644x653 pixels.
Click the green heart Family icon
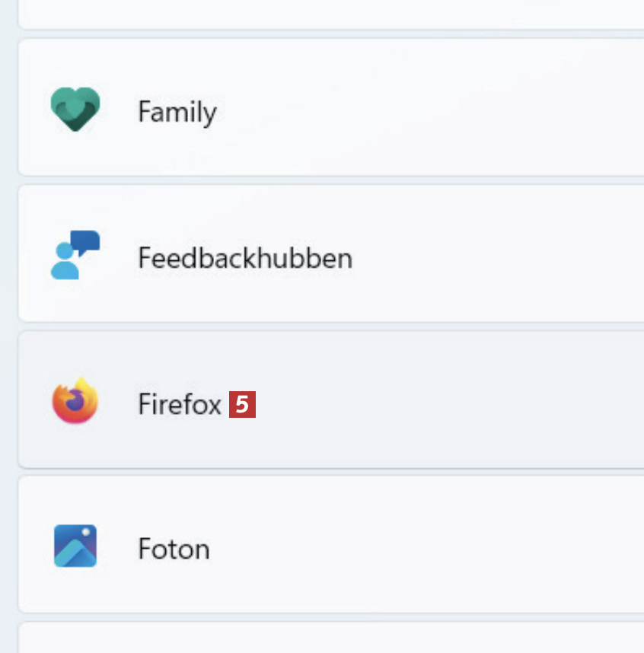point(75,109)
